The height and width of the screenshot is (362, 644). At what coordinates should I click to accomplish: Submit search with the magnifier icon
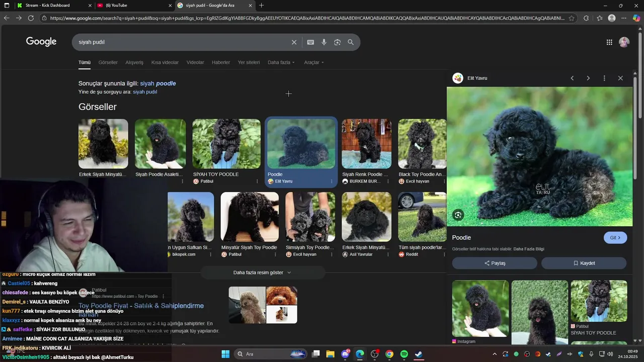(351, 42)
